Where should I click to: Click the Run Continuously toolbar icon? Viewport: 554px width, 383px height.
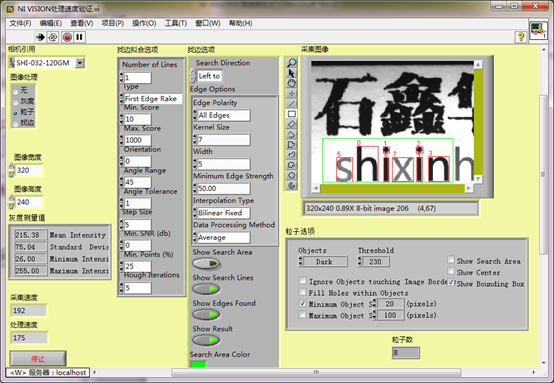coord(53,37)
